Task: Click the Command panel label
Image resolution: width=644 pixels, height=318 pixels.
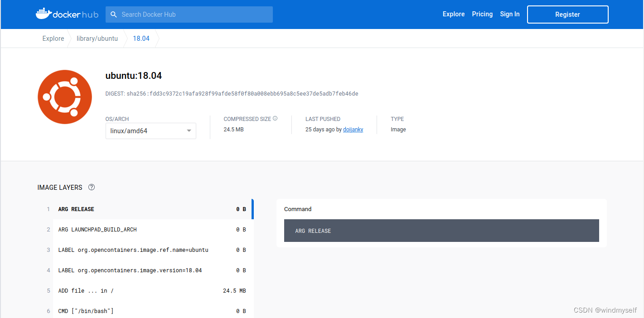Action: pos(298,209)
